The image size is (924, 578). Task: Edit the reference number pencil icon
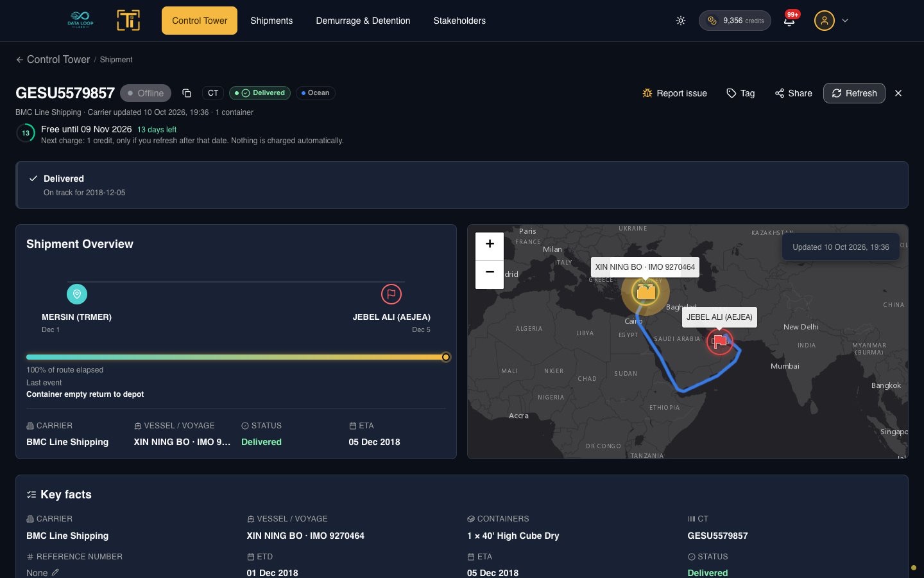pyautogui.click(x=55, y=572)
